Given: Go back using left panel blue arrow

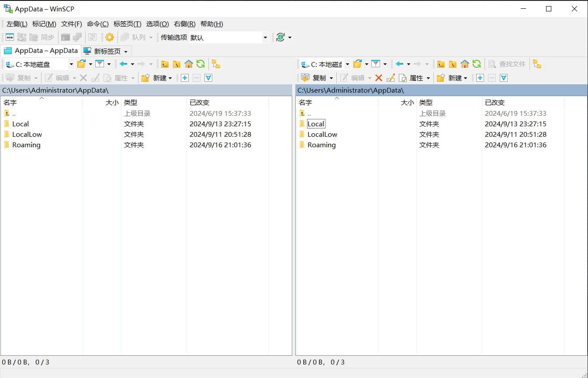Looking at the screenshot, I should [124, 64].
